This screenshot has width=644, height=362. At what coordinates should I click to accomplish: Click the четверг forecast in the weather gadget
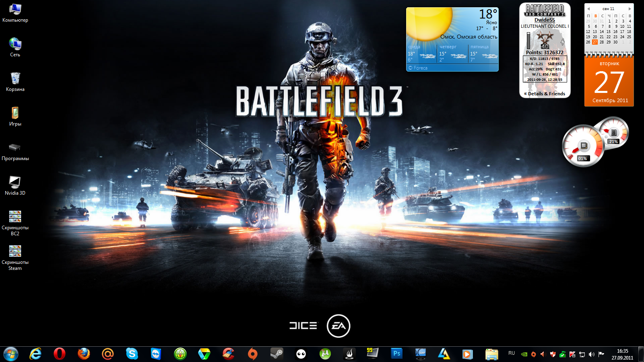click(x=452, y=53)
